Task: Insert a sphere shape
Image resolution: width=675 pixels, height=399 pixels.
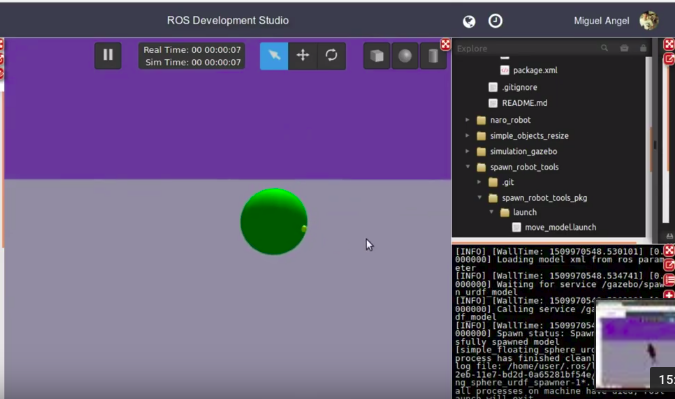Action: tap(405, 56)
